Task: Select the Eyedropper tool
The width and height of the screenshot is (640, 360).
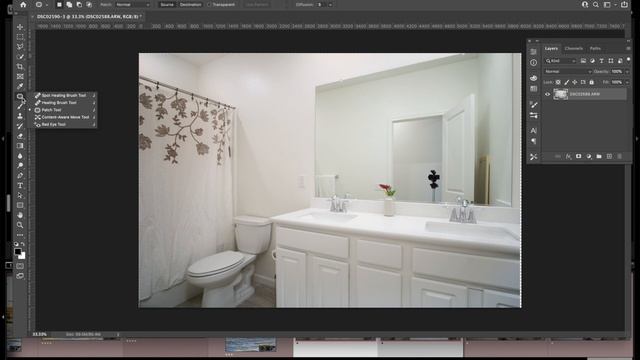Action: (20, 86)
